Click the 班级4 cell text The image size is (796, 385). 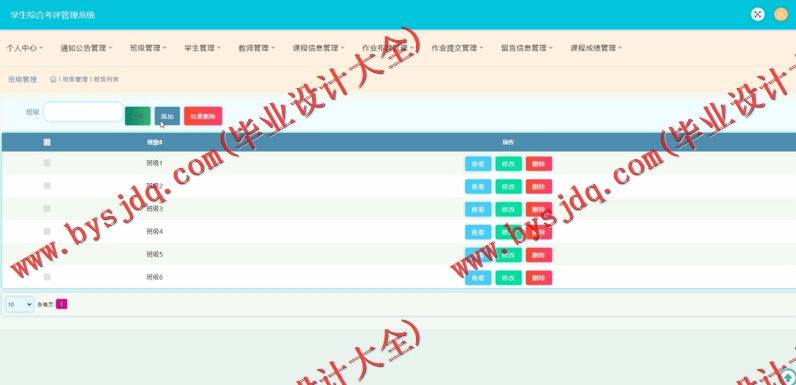154,232
